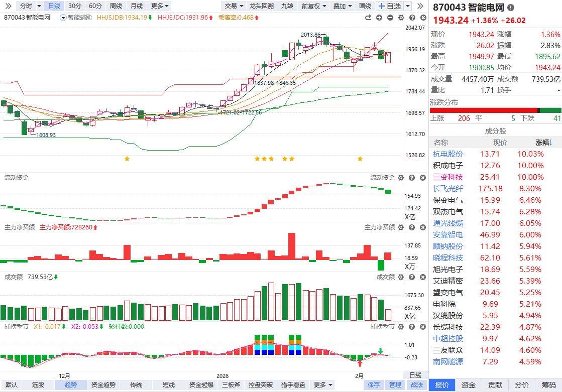Open settings gear for 流动资金 indicator
The height and width of the screenshot is (392, 562).
400,178
